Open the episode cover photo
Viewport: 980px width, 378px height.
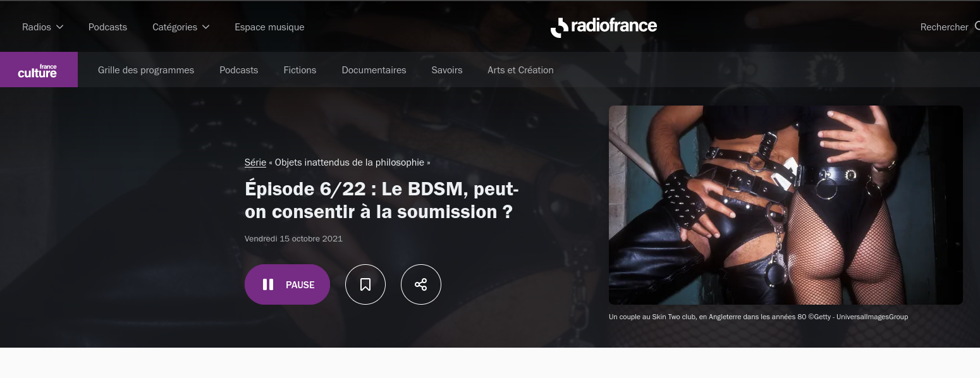coord(786,205)
